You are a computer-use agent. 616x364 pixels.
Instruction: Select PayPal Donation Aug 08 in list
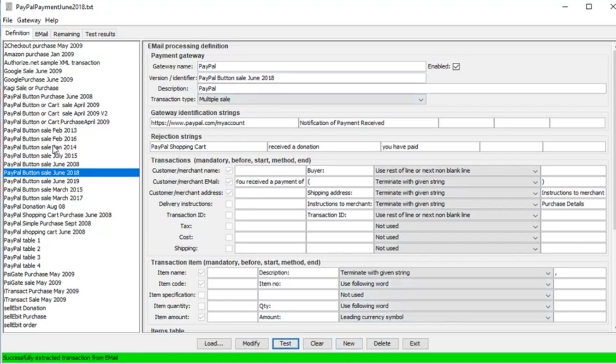click(71, 206)
